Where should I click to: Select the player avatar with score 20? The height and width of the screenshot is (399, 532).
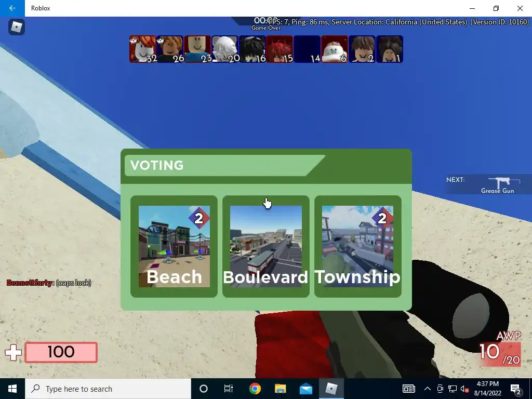tap(225, 49)
